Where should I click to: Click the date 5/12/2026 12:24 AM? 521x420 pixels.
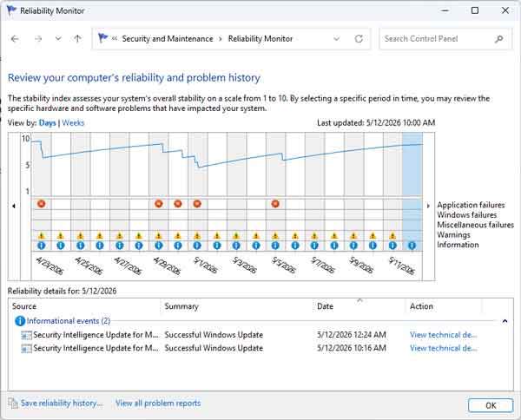[352, 335]
